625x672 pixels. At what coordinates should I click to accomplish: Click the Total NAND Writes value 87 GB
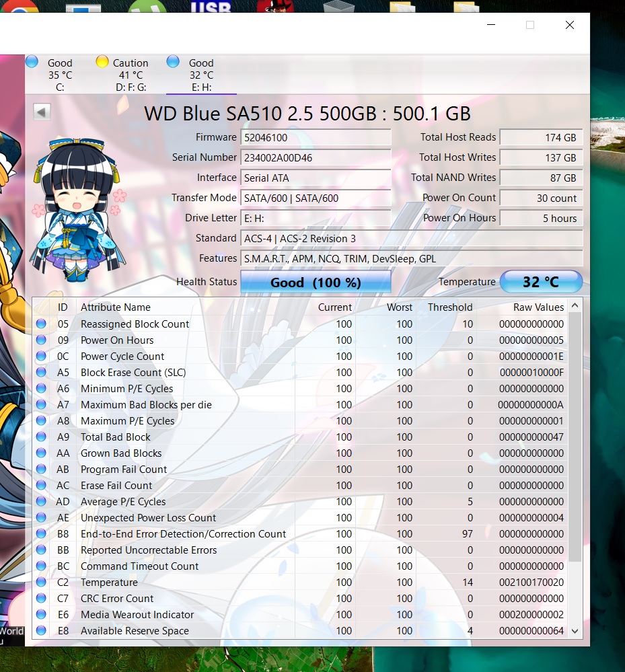[541, 178]
